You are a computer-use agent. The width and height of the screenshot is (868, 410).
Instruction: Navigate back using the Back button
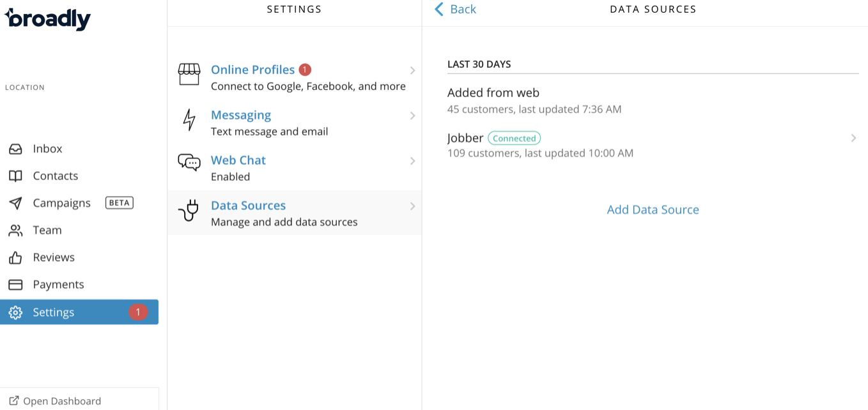pos(454,9)
